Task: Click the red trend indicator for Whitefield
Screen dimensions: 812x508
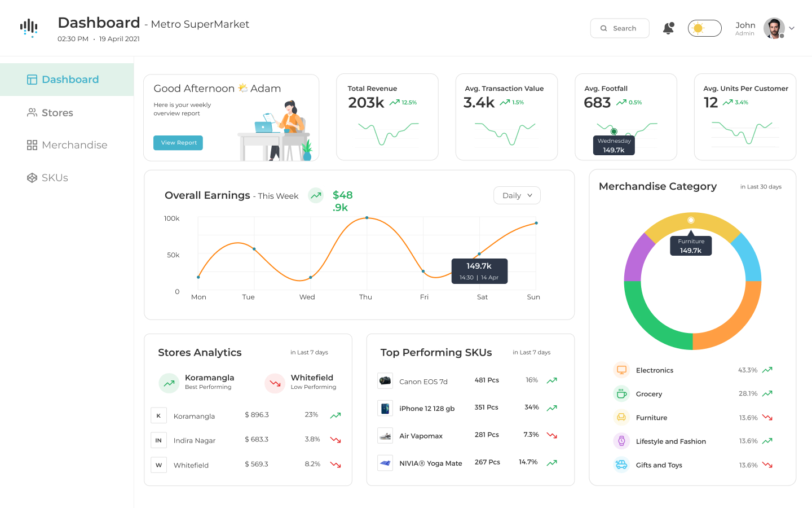Action: 335,464
